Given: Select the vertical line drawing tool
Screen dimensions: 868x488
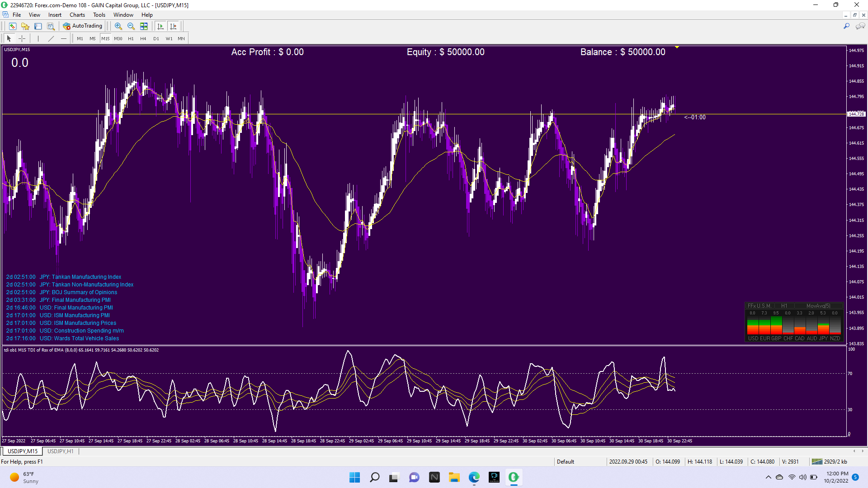Looking at the screenshot, I should pyautogui.click(x=38, y=38).
